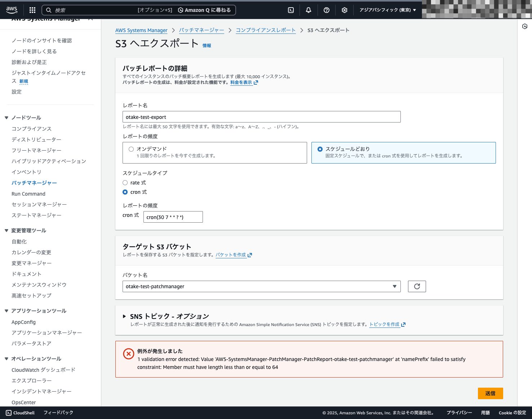The image size is (532, 419).
Task: Open the services grid menu icon
Action: (x=32, y=10)
